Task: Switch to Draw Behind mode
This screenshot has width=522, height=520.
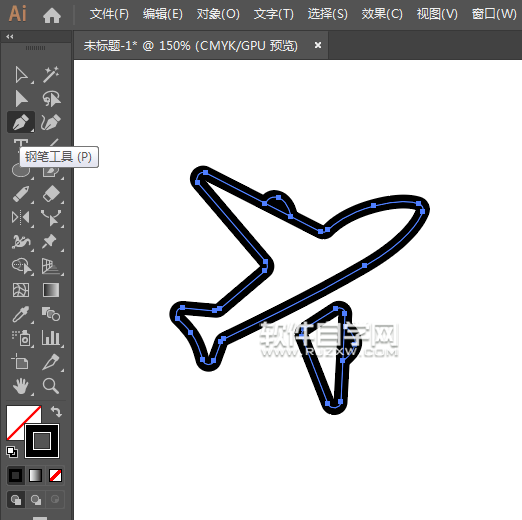Action: (x=35, y=499)
